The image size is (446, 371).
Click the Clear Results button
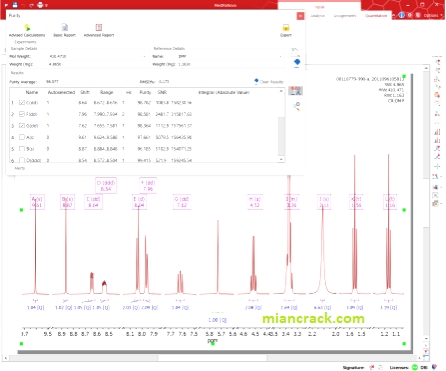point(269,81)
